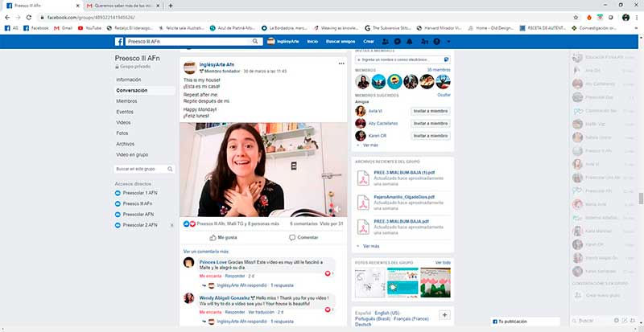644x332 pixels.
Task: Open account dropdown arrow in Facebook header
Action: point(448,42)
